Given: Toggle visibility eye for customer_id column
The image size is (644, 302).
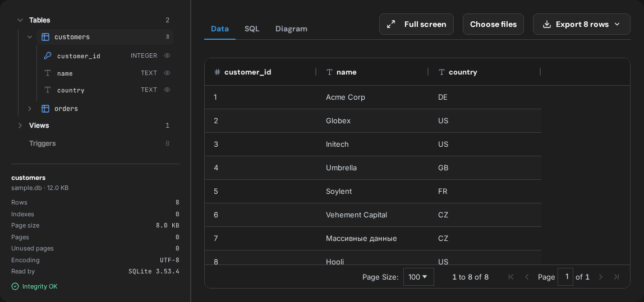Looking at the screenshot, I should pos(167,55).
